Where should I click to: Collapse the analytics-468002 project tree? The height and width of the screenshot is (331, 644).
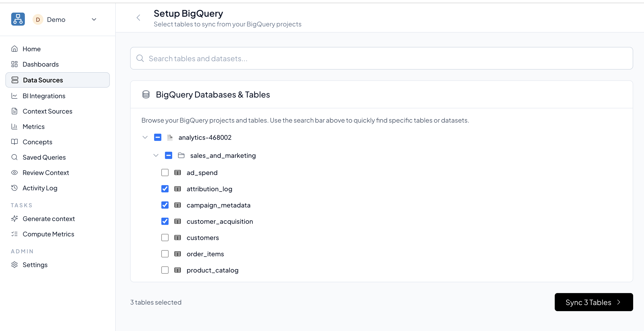[145, 138]
